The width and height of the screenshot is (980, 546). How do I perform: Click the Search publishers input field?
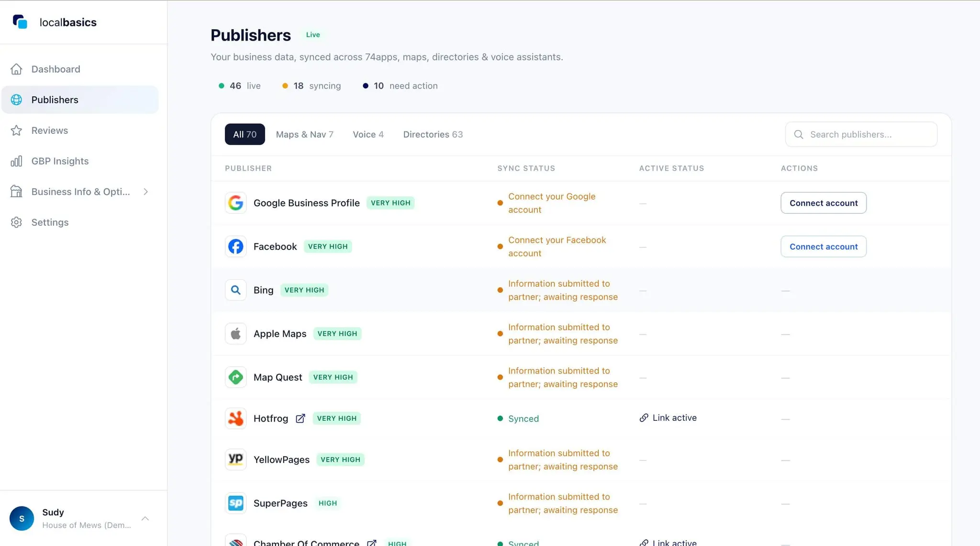[x=861, y=134]
